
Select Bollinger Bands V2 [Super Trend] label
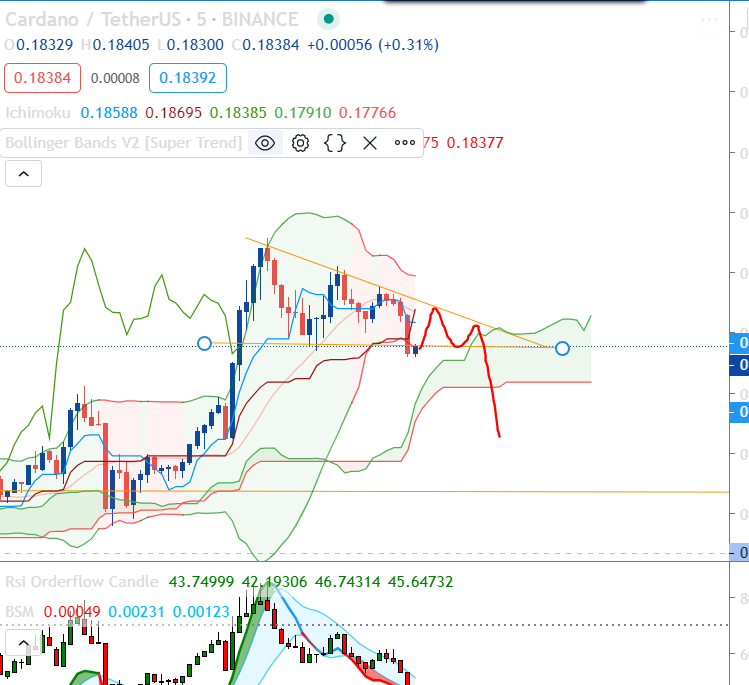click(x=124, y=142)
